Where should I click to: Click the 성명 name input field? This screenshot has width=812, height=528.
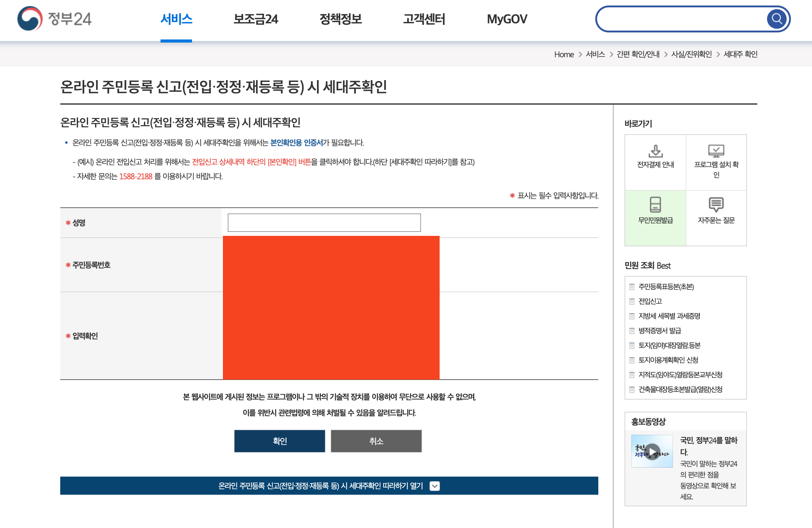click(x=324, y=222)
